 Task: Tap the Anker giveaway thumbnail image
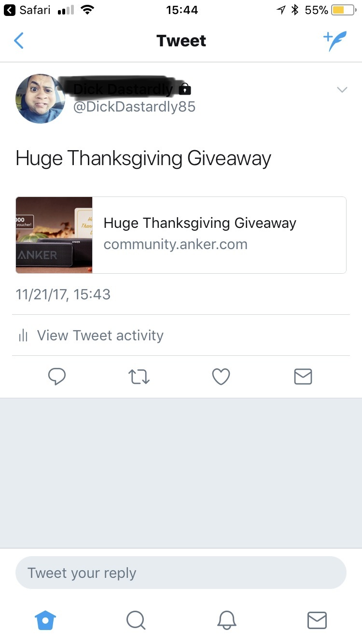tap(54, 235)
